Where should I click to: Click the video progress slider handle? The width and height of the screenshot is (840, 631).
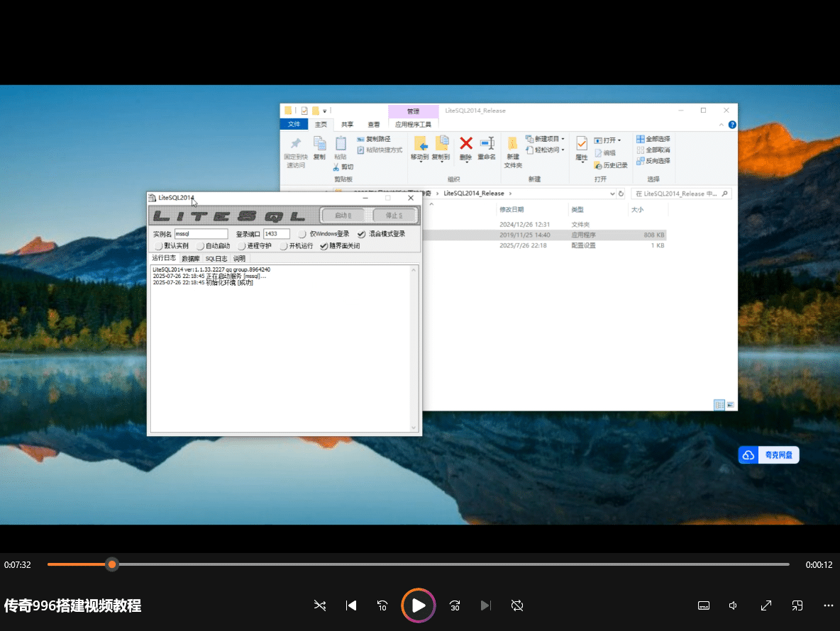coord(111,564)
